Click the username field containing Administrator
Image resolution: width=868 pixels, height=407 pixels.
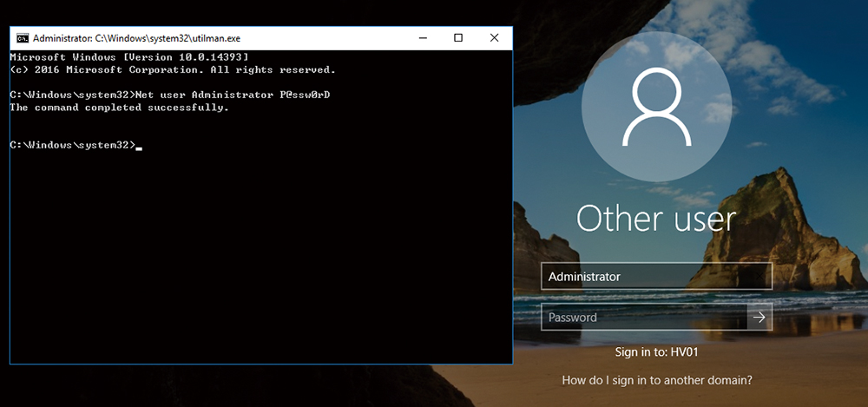pyautogui.click(x=656, y=276)
